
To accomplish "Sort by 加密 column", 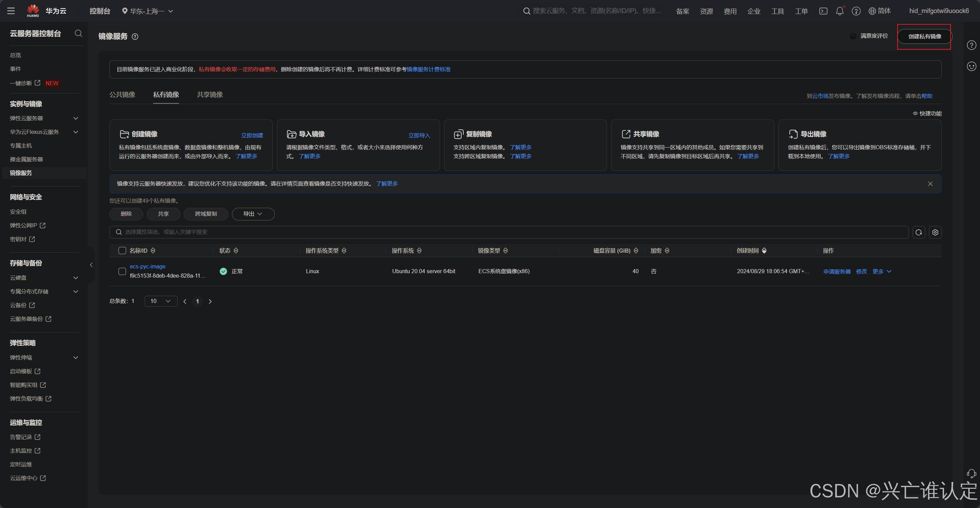I will (x=667, y=250).
